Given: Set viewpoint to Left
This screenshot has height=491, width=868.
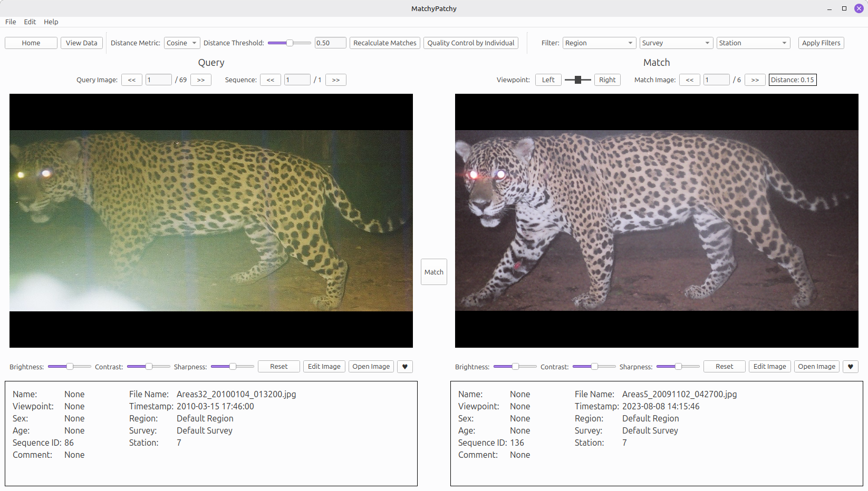Looking at the screenshot, I should click(x=548, y=80).
